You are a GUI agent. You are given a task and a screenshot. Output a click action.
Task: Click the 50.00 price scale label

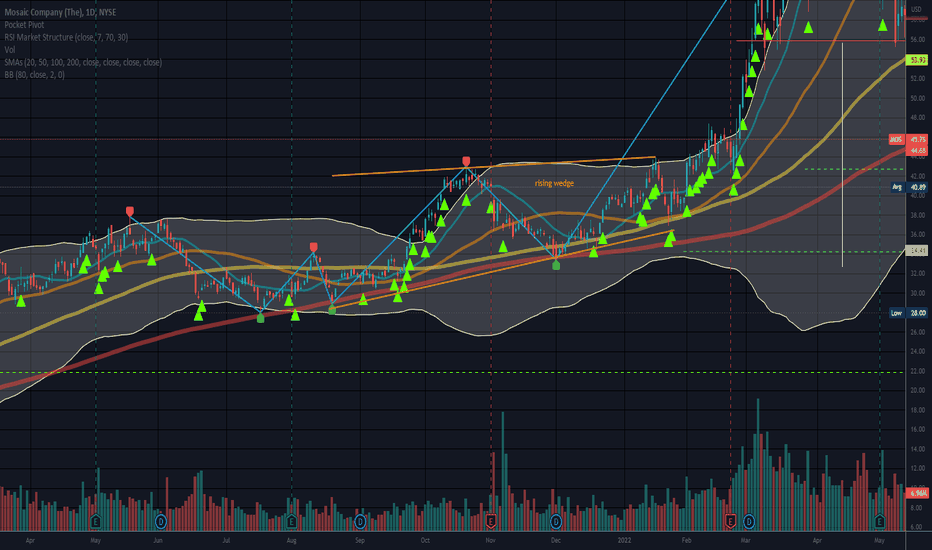click(917, 98)
